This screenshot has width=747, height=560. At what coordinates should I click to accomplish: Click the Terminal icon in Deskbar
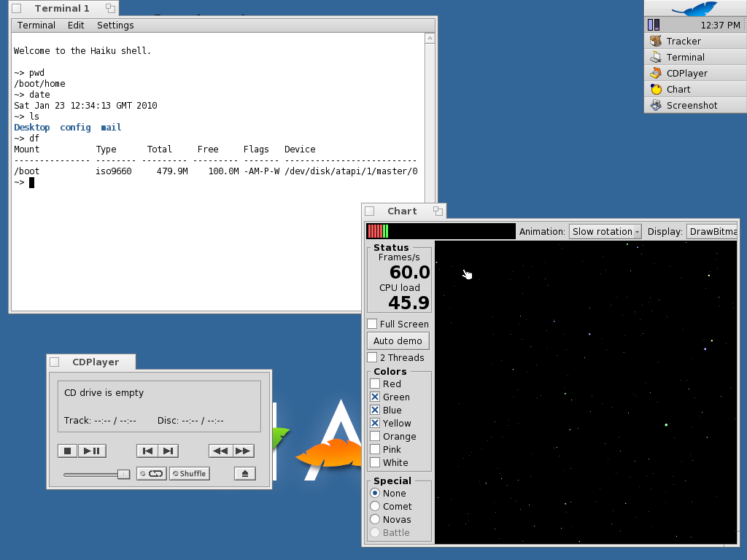pos(656,57)
